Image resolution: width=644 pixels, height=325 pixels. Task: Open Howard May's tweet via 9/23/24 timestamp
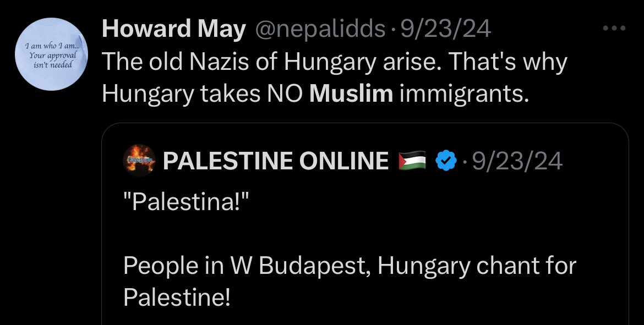pyautogui.click(x=446, y=29)
